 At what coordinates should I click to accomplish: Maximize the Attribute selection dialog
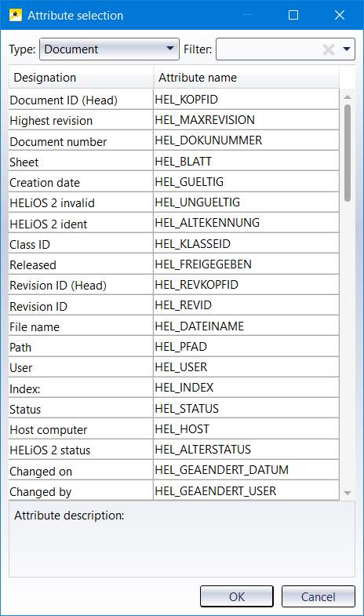click(x=293, y=15)
